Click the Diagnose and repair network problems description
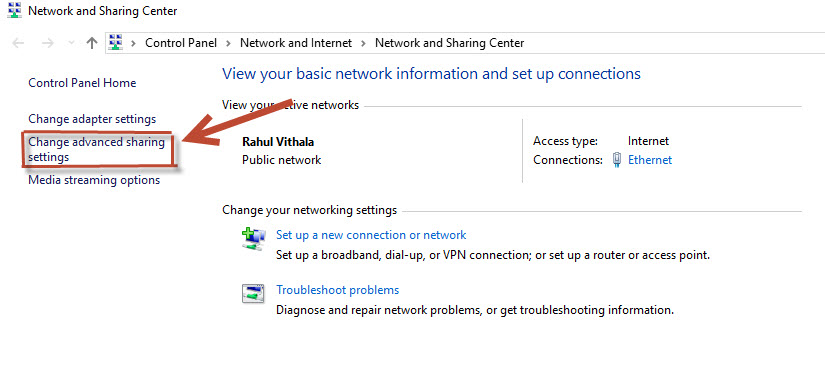Viewport: 825px width, 368px height. tap(475, 310)
